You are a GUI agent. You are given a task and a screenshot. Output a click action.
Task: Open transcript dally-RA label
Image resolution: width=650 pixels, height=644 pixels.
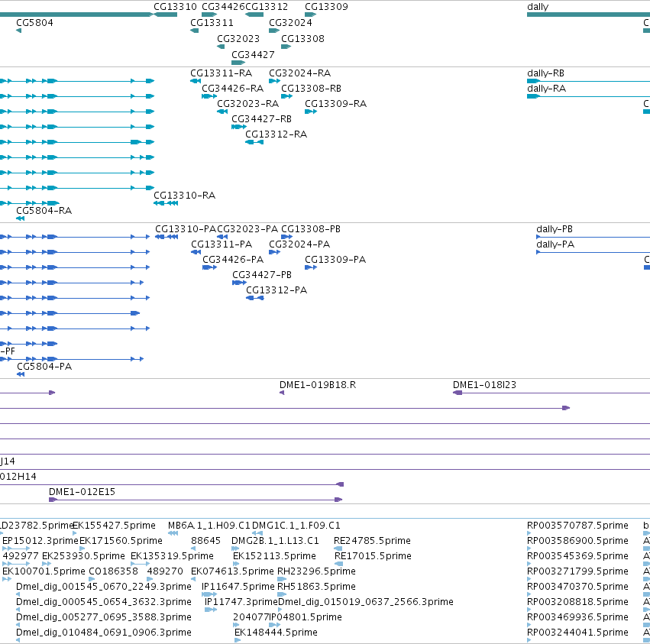point(546,89)
